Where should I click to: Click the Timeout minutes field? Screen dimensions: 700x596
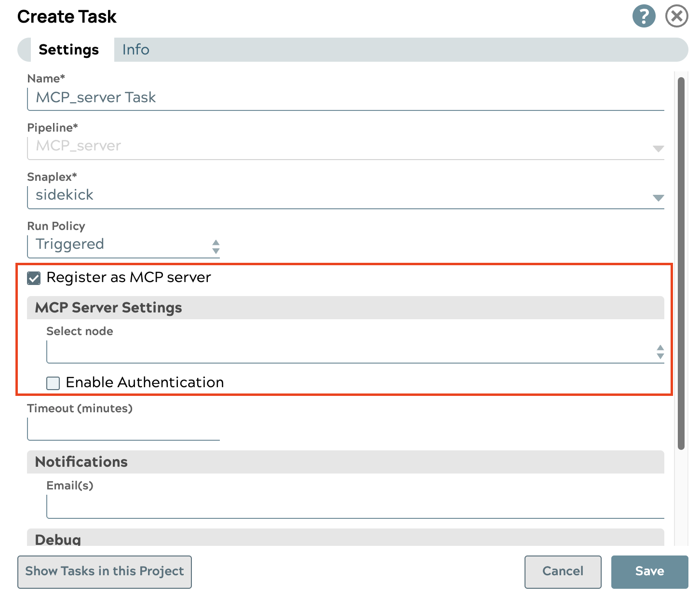point(123,429)
